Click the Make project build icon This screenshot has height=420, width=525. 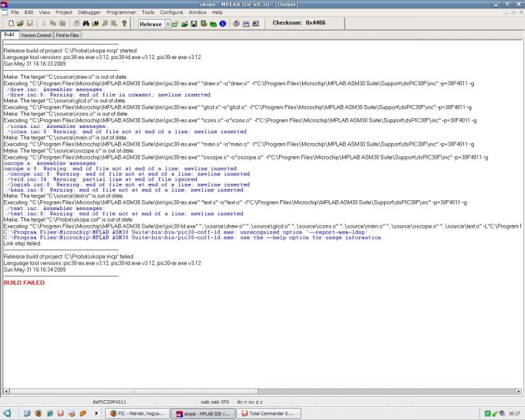(236, 24)
